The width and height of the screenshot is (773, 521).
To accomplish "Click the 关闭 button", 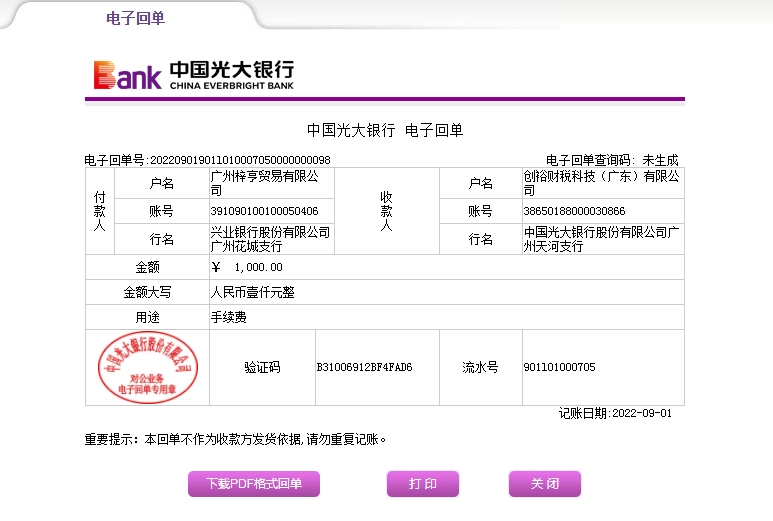I will point(545,484).
